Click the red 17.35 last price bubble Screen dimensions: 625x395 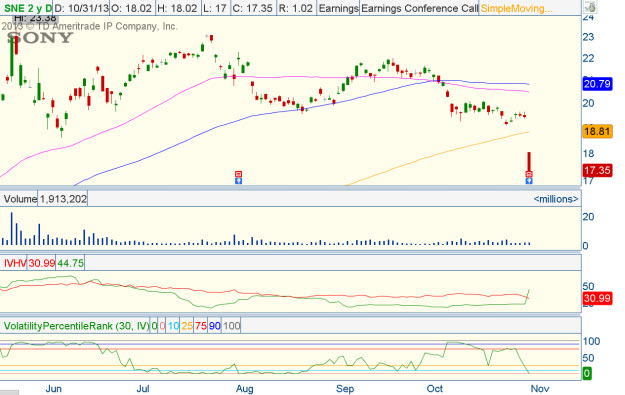click(x=597, y=170)
